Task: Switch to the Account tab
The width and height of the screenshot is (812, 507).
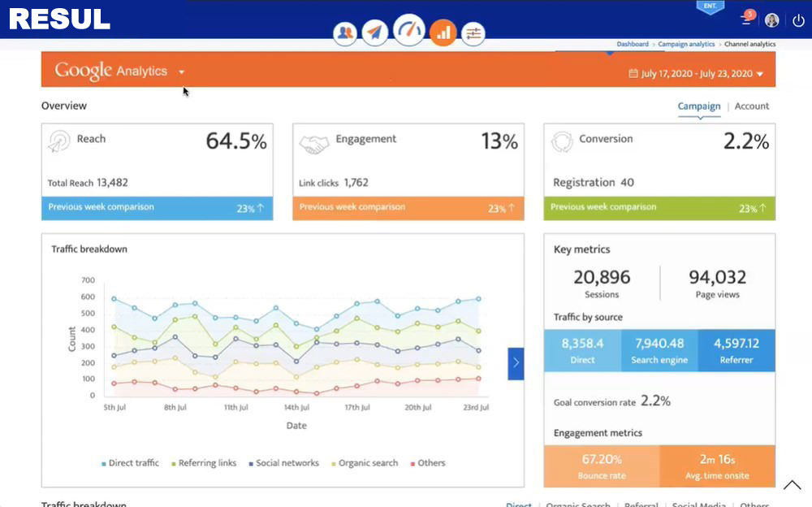Action: (x=751, y=106)
